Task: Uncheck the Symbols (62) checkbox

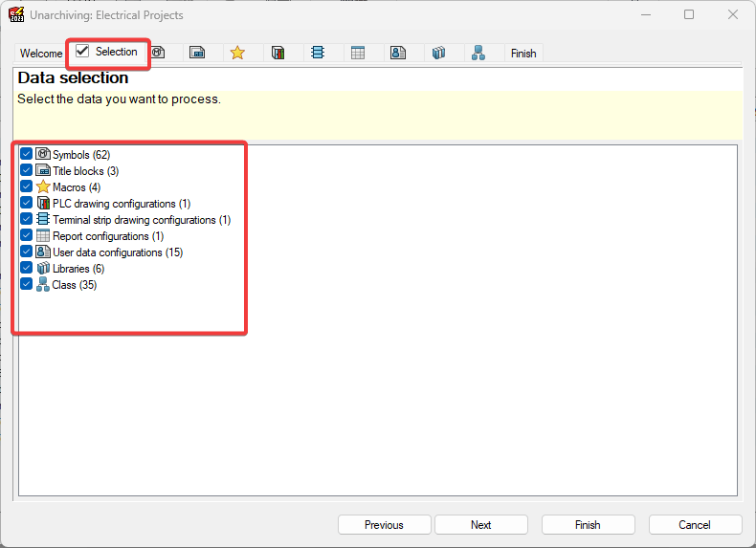Action: pos(27,154)
